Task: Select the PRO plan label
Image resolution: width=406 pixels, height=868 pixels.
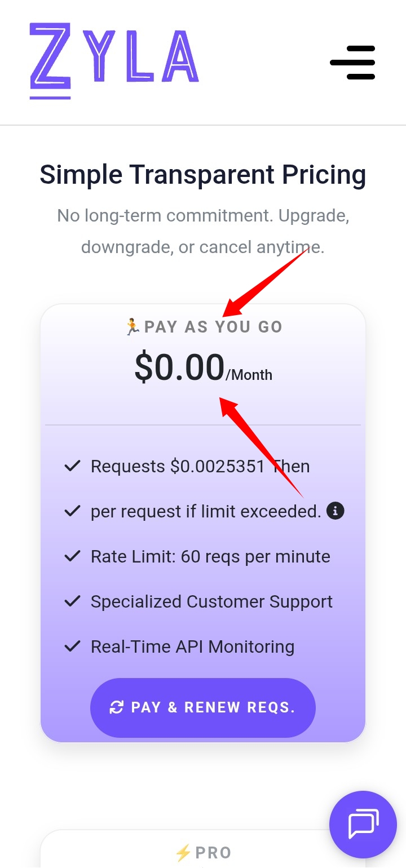Action: 213,853
